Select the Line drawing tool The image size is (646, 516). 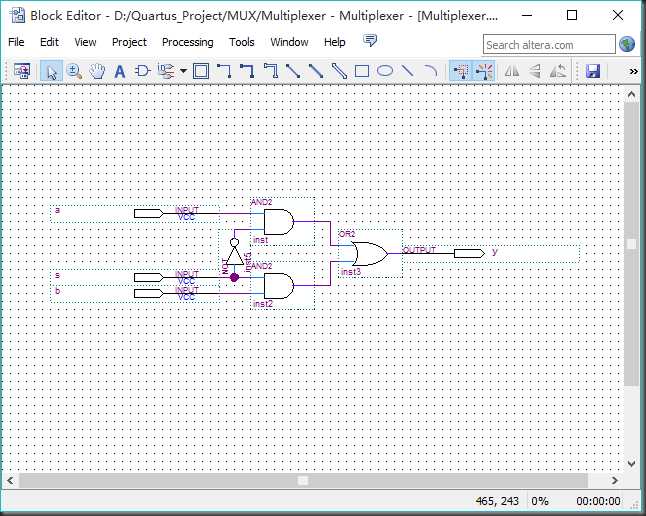click(x=407, y=71)
